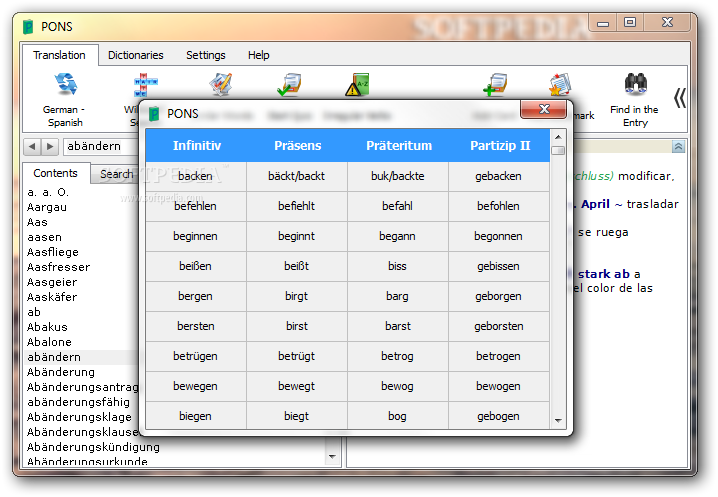Select the Search tab in the word list
Viewport: 718px width, 497px height.
(x=116, y=174)
